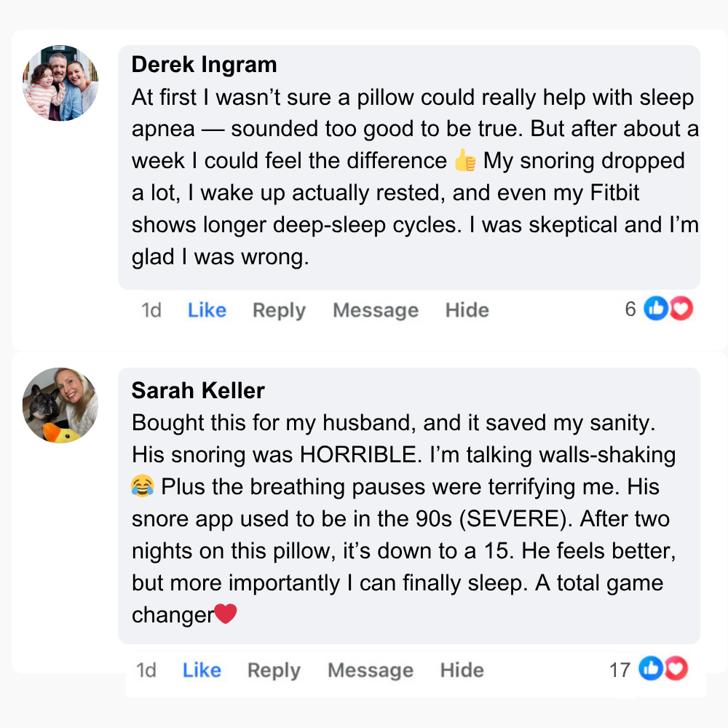Click Sarah Keller's profile picture
The width and height of the screenshot is (728, 728).
click(x=60, y=405)
